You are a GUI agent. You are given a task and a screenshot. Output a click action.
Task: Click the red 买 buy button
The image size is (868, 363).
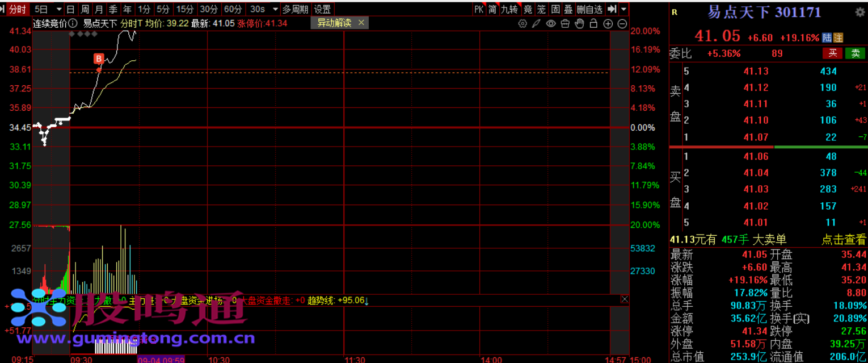832,53
